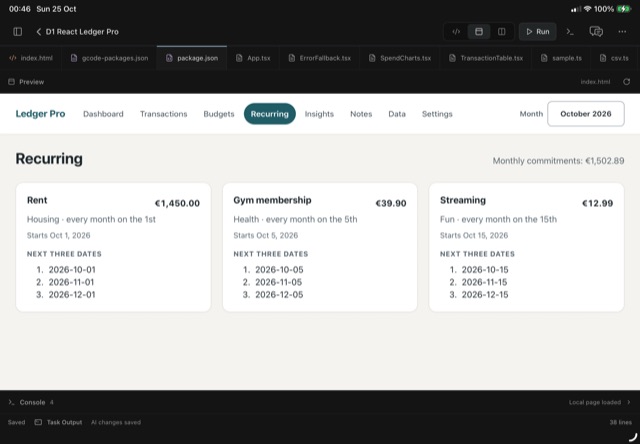Click the Saved status label
640x444 pixels.
[16, 422]
